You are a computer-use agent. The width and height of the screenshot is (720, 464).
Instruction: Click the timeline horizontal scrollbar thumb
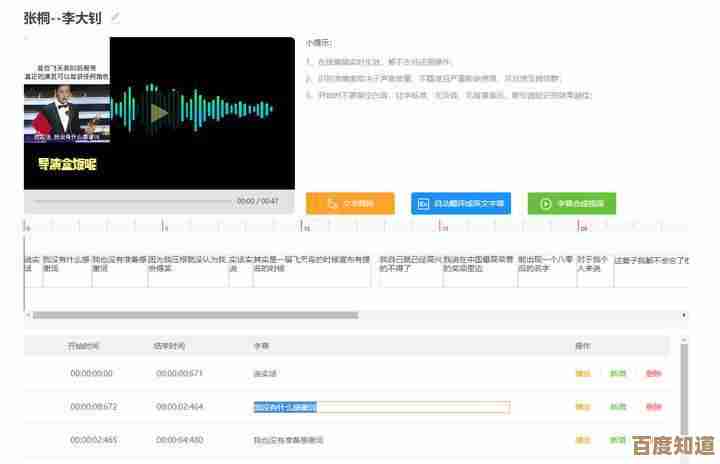(195, 315)
